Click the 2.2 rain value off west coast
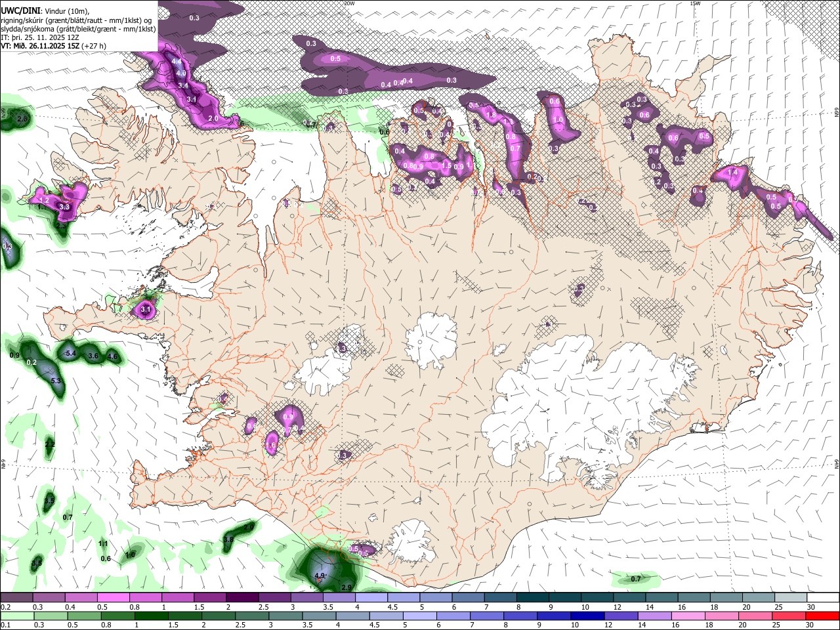Viewport: 840px width, 630px height. click(x=50, y=445)
